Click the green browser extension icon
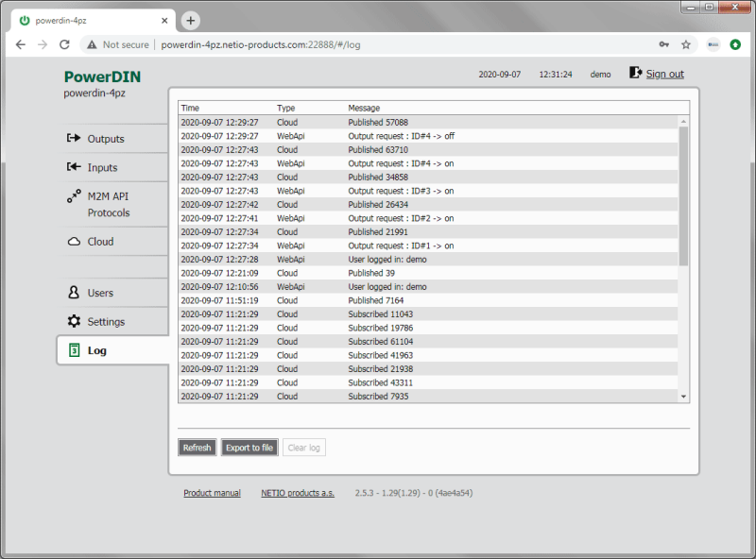This screenshot has width=756, height=559. pyautogui.click(x=736, y=43)
